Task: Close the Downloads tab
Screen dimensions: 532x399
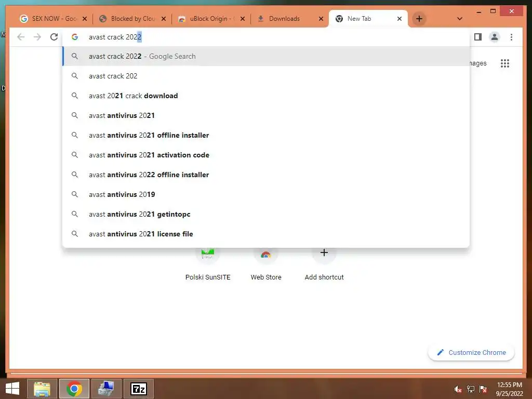Action: tap(321, 19)
